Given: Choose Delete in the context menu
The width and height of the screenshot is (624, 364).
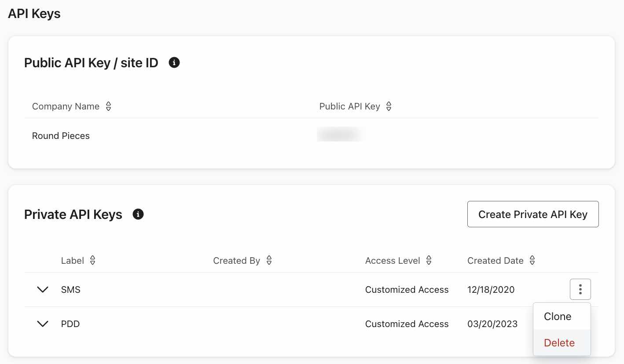Looking at the screenshot, I should point(559,342).
